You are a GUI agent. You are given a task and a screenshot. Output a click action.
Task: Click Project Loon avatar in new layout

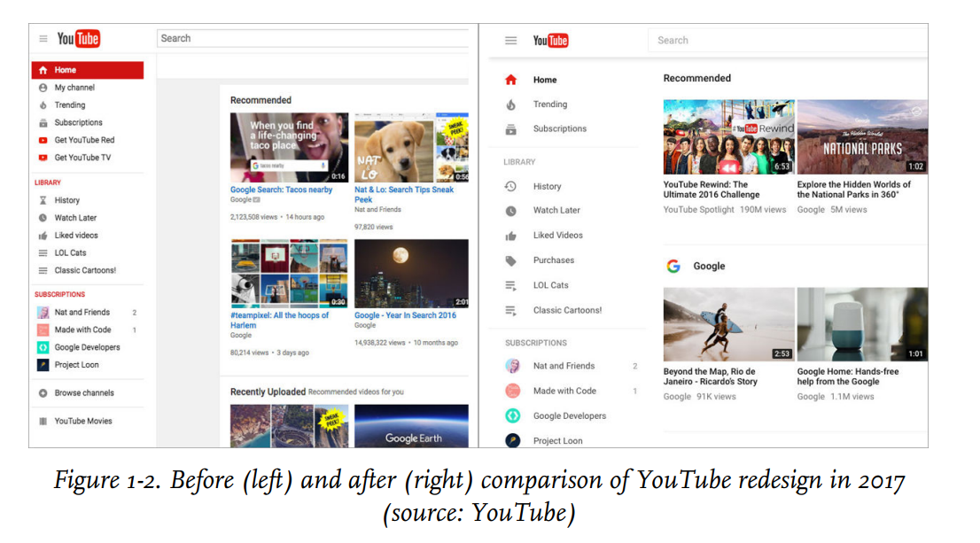click(x=512, y=440)
